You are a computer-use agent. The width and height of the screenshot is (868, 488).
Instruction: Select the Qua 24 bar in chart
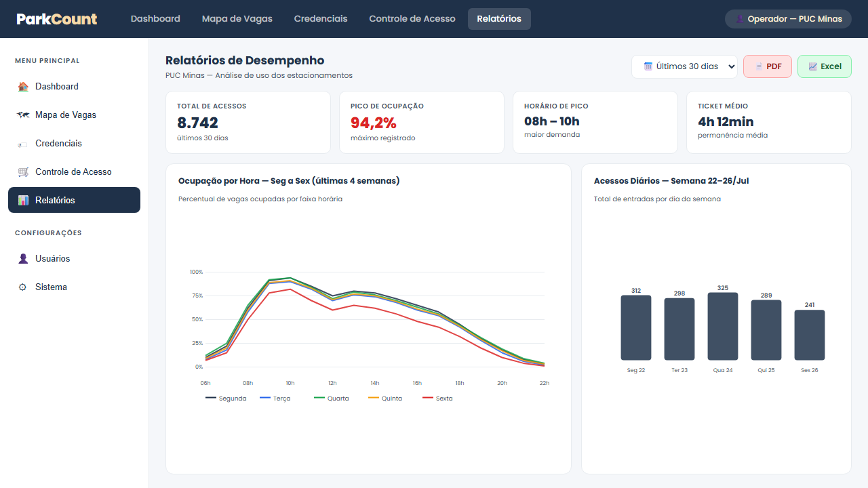point(723,326)
